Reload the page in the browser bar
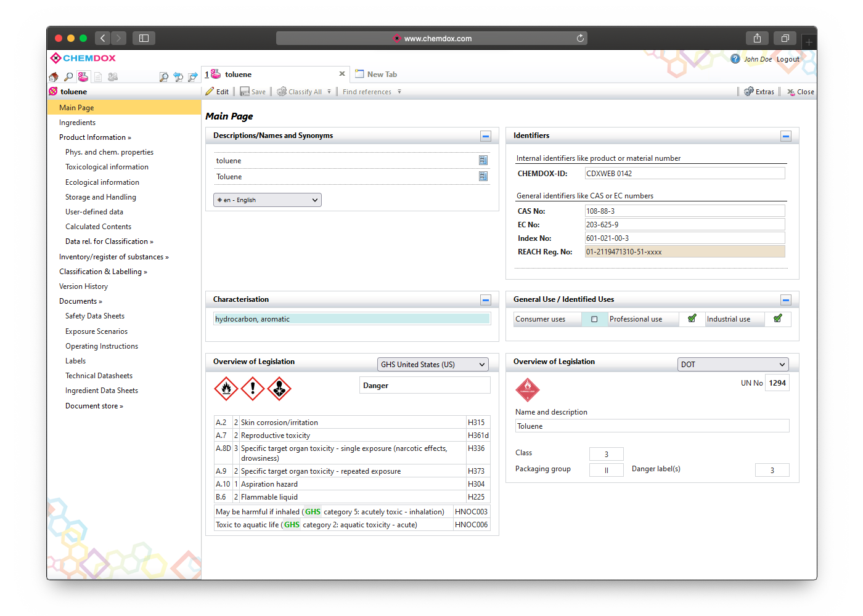The width and height of the screenshot is (863, 616). coord(580,38)
